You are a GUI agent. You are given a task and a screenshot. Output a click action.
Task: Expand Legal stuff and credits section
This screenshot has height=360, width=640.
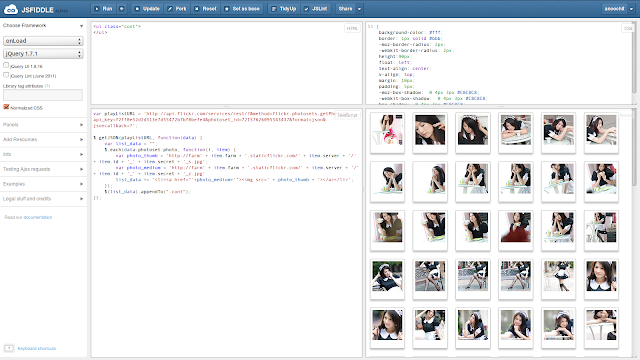tap(43, 199)
